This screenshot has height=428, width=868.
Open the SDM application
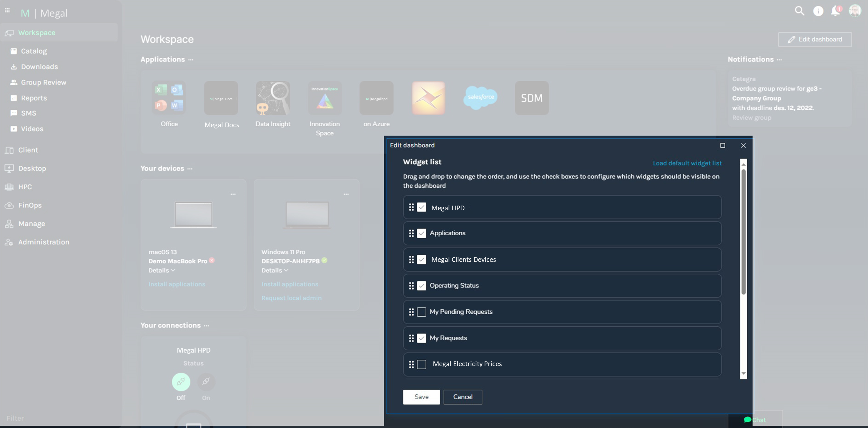click(x=531, y=98)
